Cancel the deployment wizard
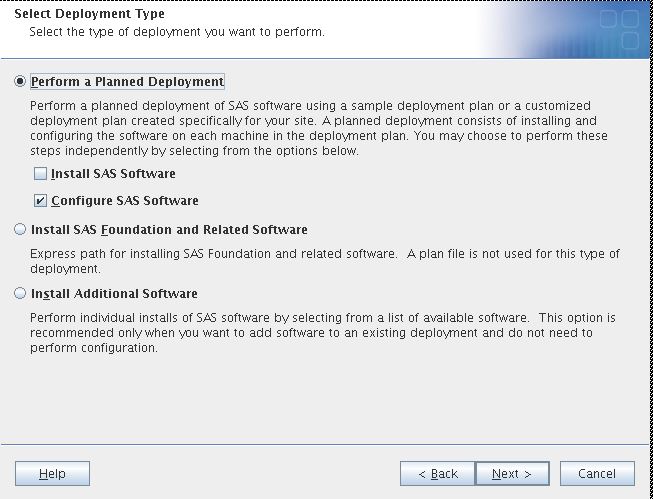 tap(596, 473)
